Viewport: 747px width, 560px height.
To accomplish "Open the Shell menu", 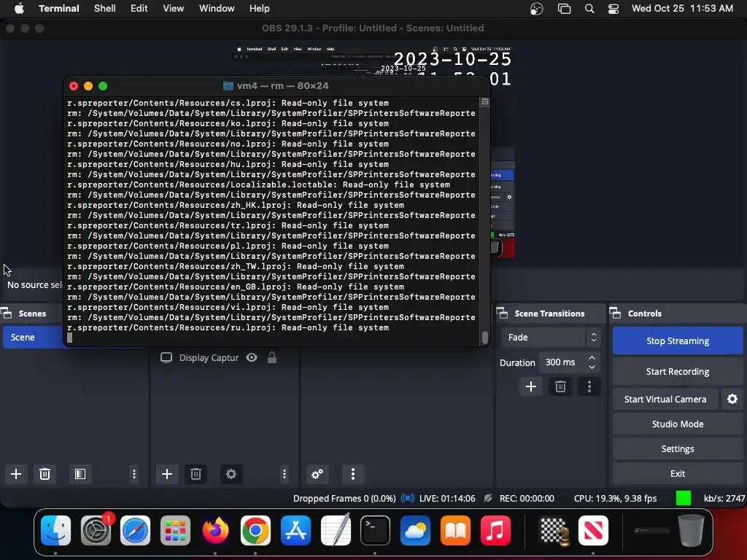I will tap(105, 9).
